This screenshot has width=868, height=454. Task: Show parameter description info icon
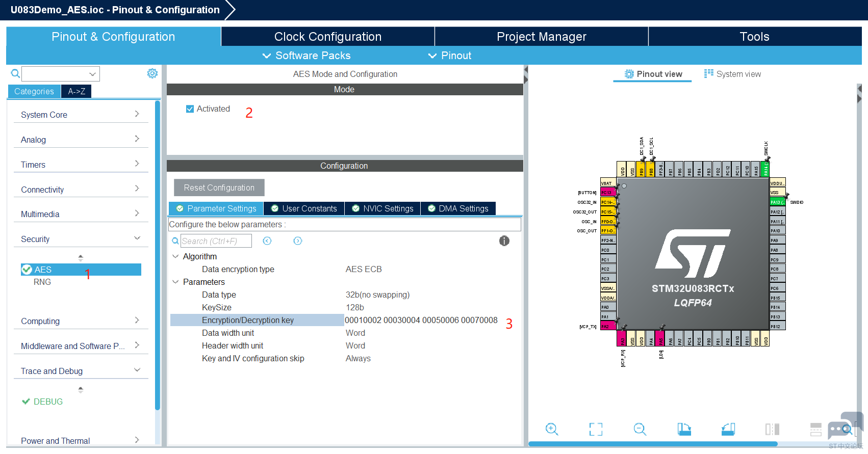pos(504,241)
